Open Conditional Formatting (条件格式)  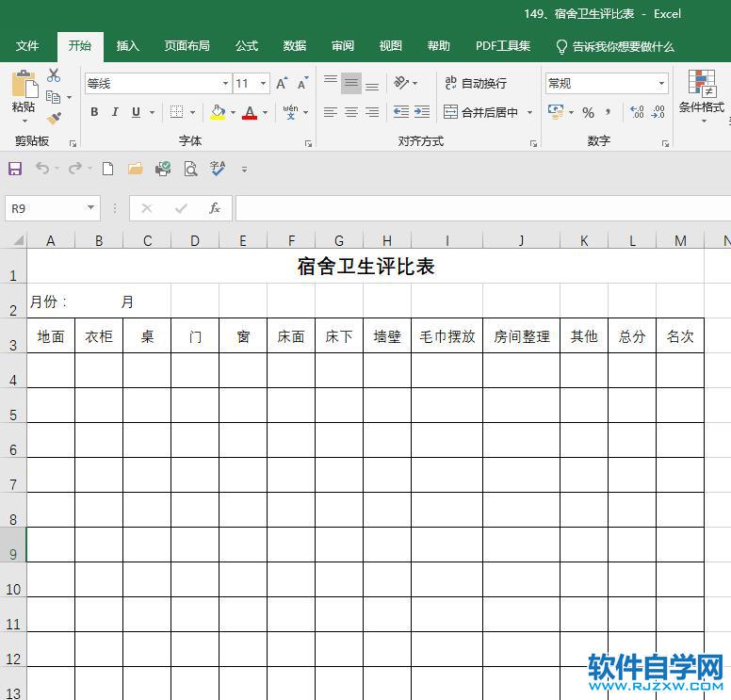pos(702,95)
